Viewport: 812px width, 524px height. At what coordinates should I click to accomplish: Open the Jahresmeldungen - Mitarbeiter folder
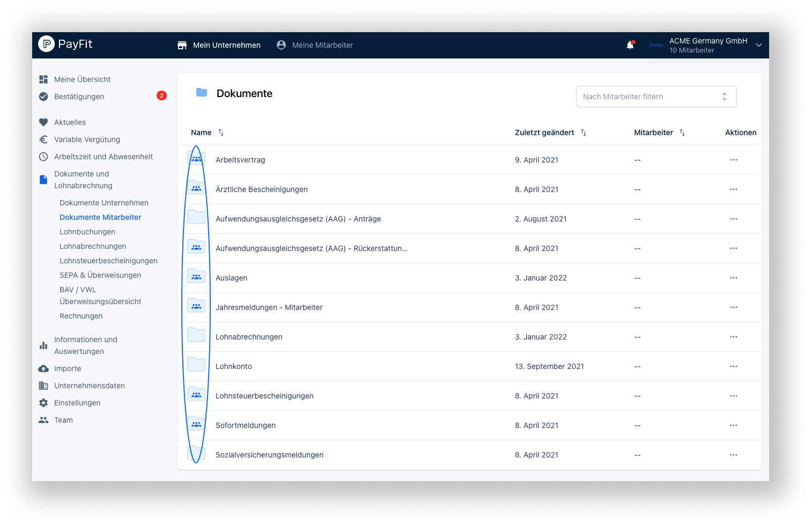click(x=269, y=307)
